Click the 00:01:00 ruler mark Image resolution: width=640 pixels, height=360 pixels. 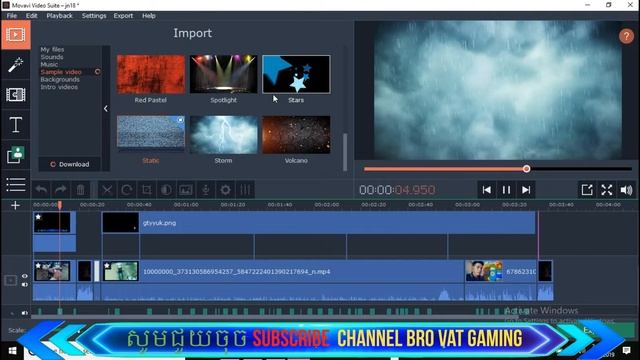pyautogui.click(x=186, y=204)
